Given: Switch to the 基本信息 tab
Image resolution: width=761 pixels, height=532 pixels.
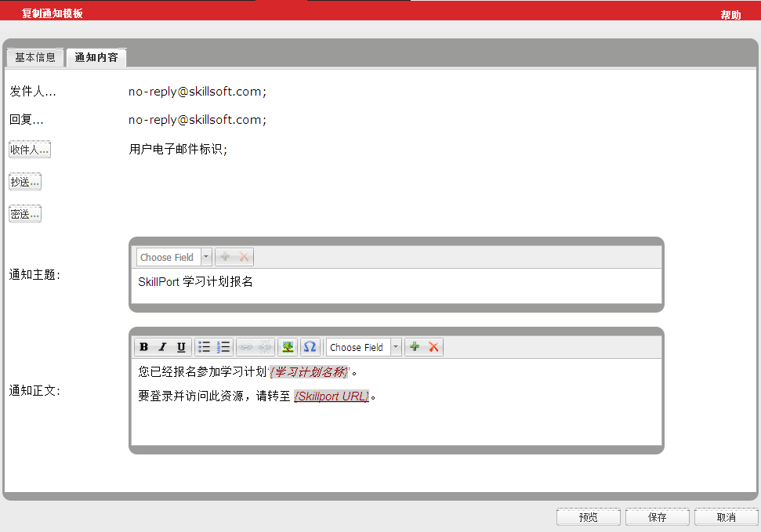Looking at the screenshot, I should click(x=35, y=58).
